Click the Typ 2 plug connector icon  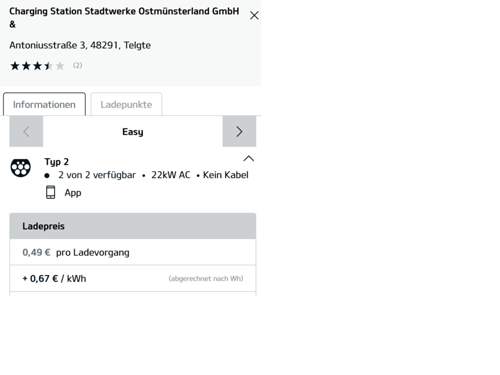[21, 167]
